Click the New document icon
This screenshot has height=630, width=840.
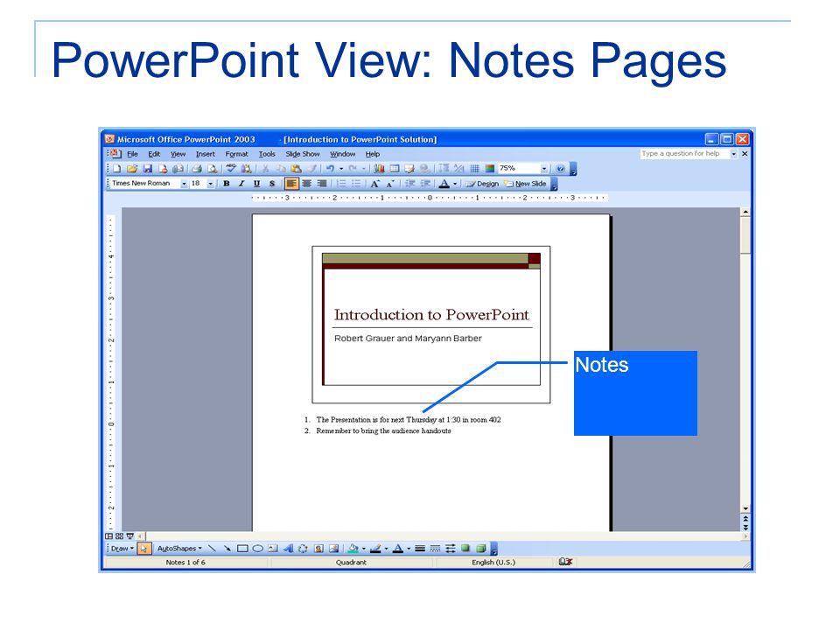coord(116,168)
